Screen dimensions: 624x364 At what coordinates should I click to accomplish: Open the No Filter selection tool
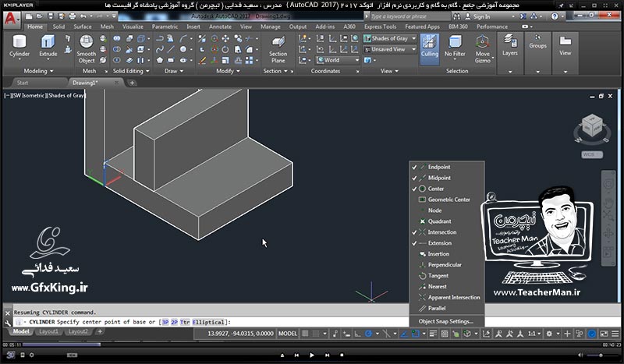pyautogui.click(x=455, y=46)
